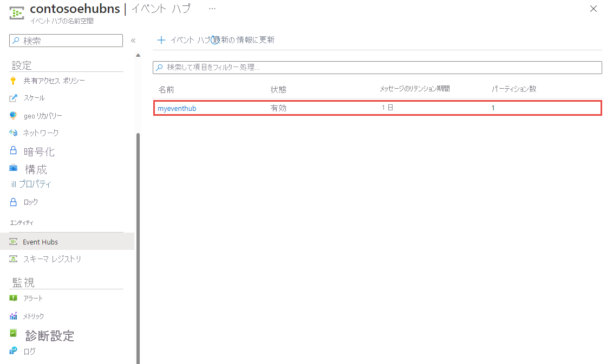Click the メトリック chart icon

(14, 315)
